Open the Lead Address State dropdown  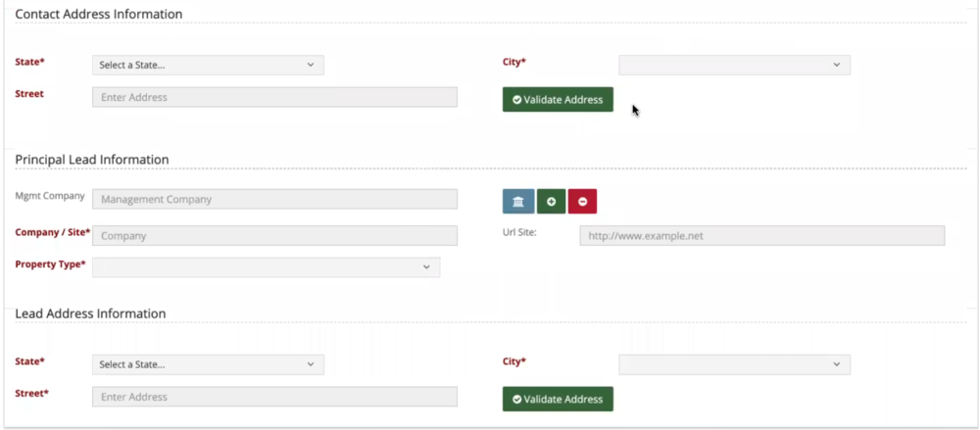click(x=208, y=364)
